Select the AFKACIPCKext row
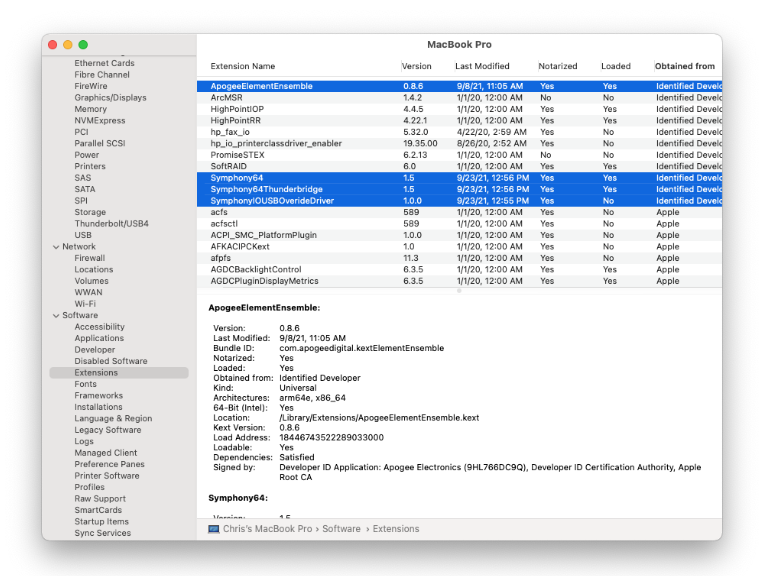Image resolution: width=767 pixels, height=576 pixels. [x=459, y=246]
